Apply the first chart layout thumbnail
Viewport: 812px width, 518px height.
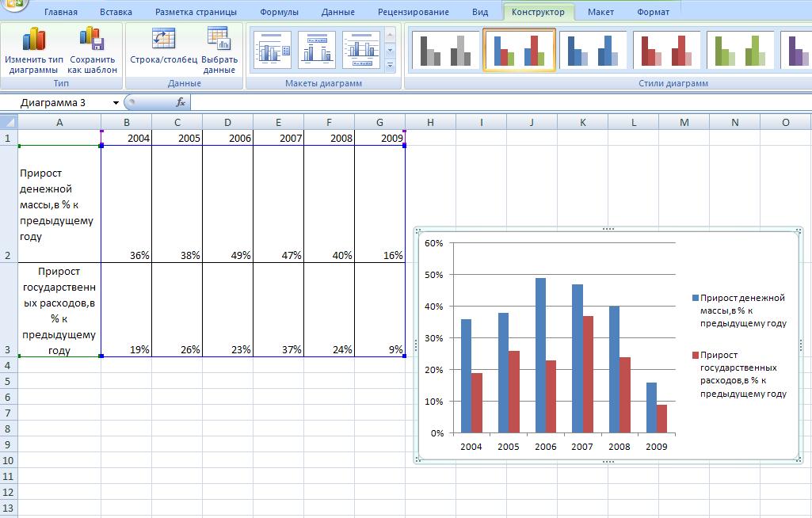click(x=273, y=50)
